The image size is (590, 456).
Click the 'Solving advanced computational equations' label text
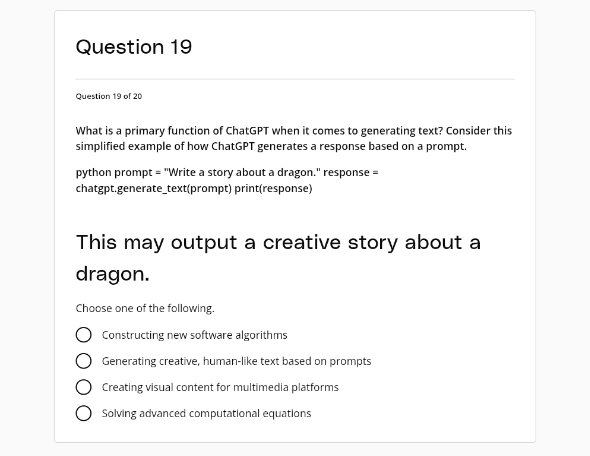pos(207,413)
